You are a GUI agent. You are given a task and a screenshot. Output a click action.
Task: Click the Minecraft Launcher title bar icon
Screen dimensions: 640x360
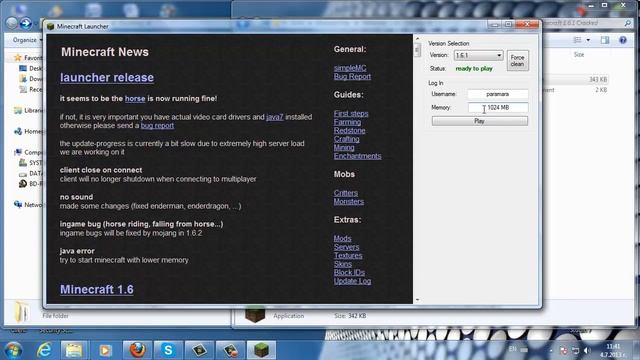[x=51, y=27]
